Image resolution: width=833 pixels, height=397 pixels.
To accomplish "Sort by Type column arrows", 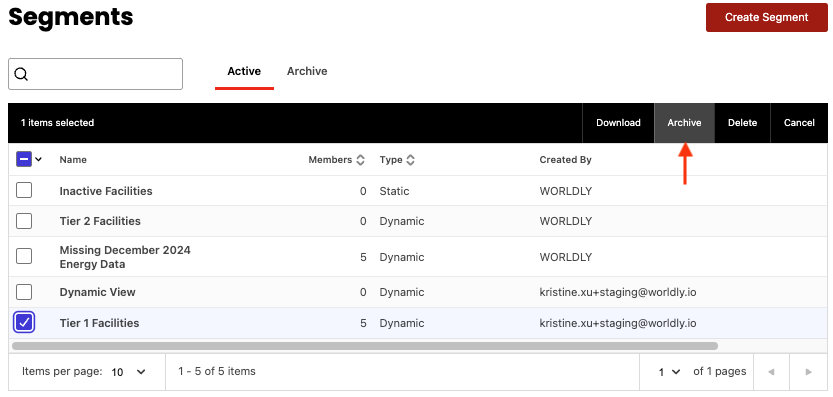I will click(x=410, y=159).
